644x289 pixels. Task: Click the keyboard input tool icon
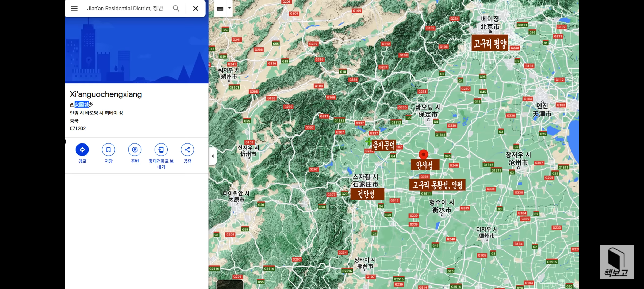coord(220,9)
